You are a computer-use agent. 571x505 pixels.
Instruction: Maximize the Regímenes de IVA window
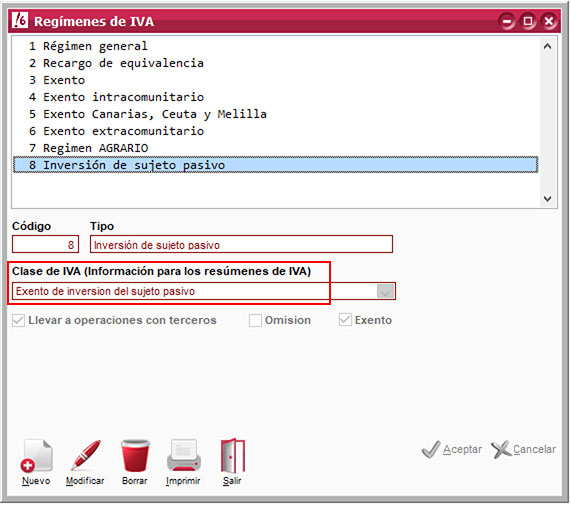click(x=528, y=21)
